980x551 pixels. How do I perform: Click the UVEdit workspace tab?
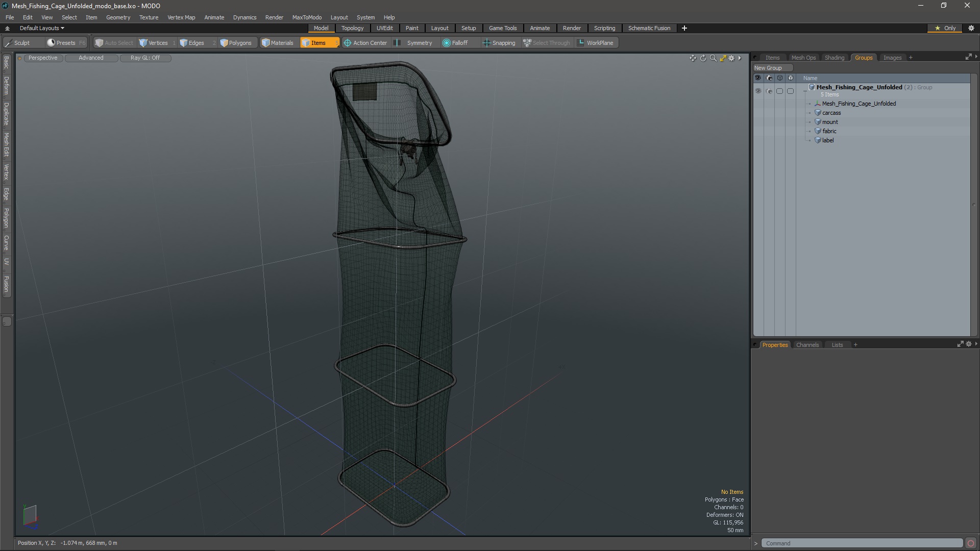pos(384,28)
